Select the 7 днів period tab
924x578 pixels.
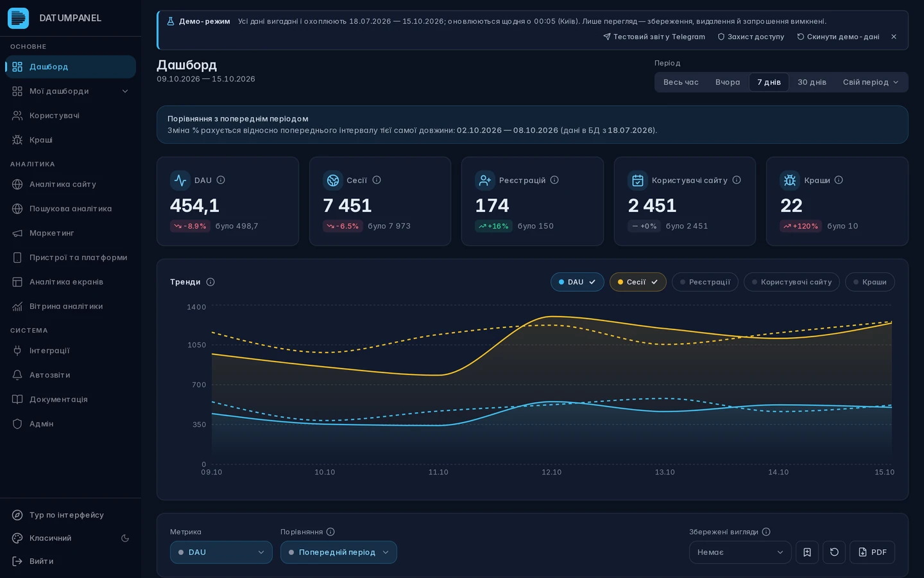[769, 82]
